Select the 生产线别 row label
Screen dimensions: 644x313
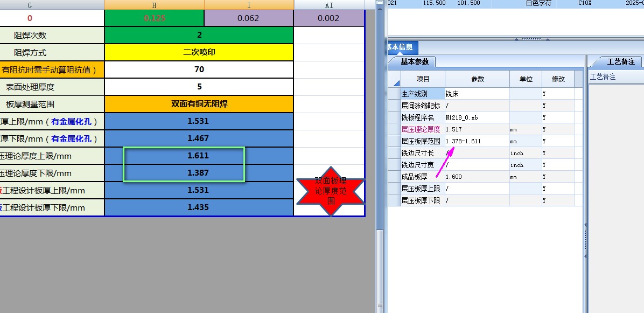pyautogui.click(x=423, y=94)
